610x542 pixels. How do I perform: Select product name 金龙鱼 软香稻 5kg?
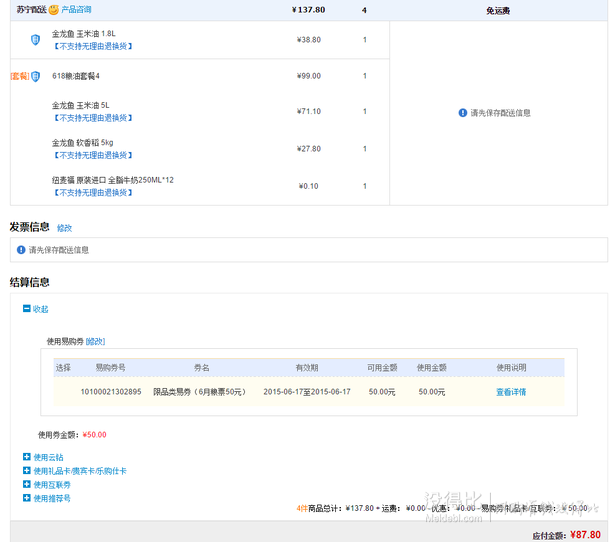[82, 143]
